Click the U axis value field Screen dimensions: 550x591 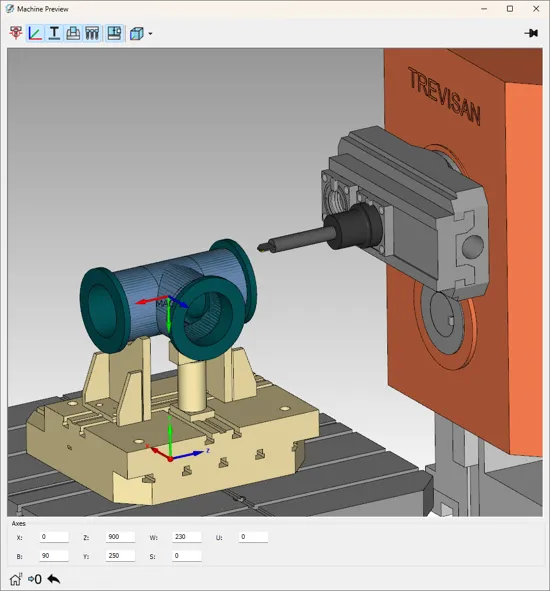(253, 537)
